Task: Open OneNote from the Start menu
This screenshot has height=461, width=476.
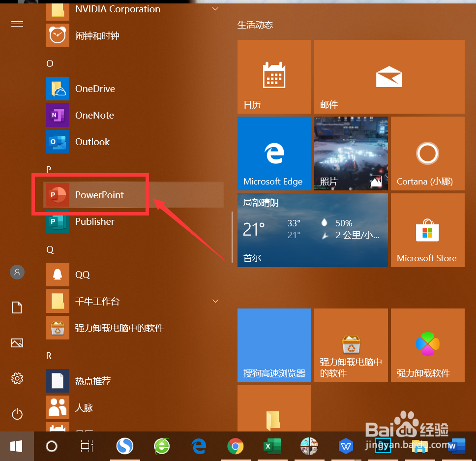Action: click(134, 115)
